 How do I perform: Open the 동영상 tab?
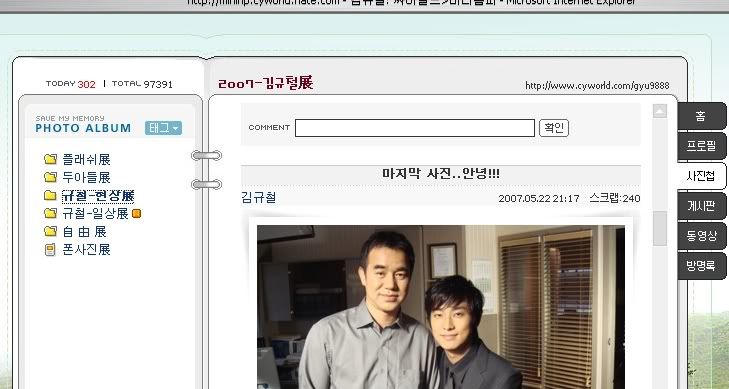click(701, 236)
